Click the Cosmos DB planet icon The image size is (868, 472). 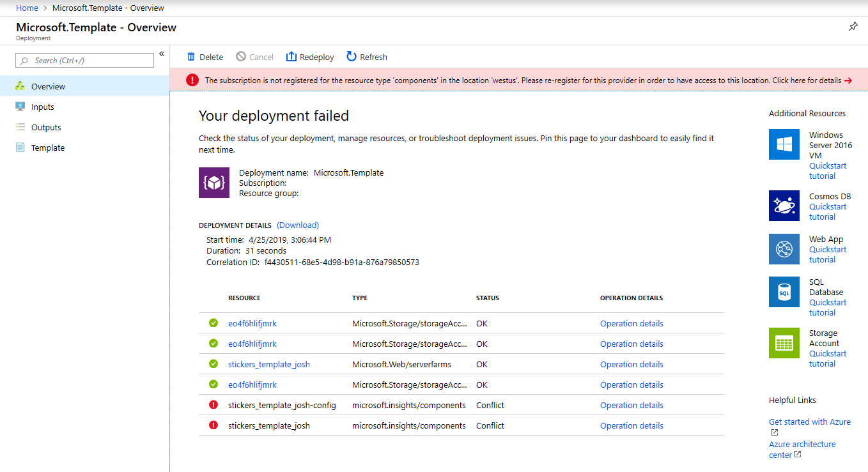[x=784, y=206]
